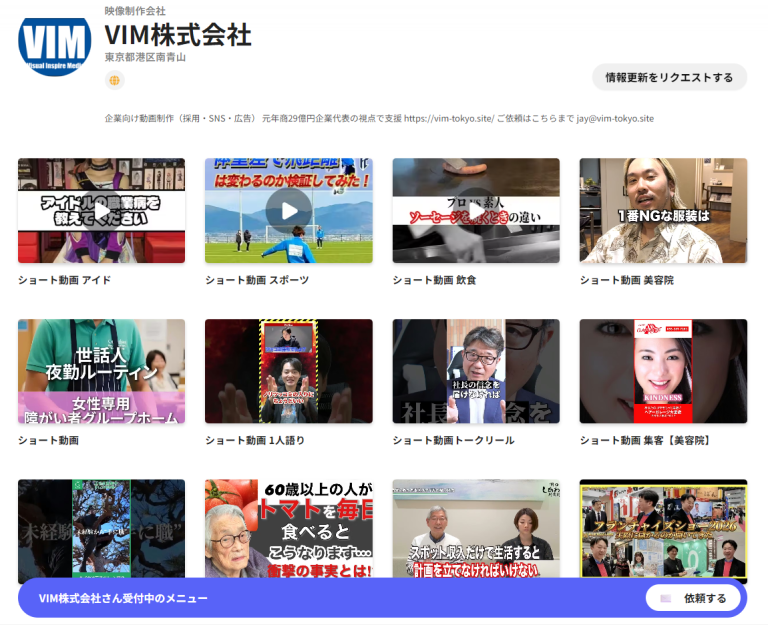Click the icon inside the 依頼する button
The image size is (768, 625).
click(666, 598)
